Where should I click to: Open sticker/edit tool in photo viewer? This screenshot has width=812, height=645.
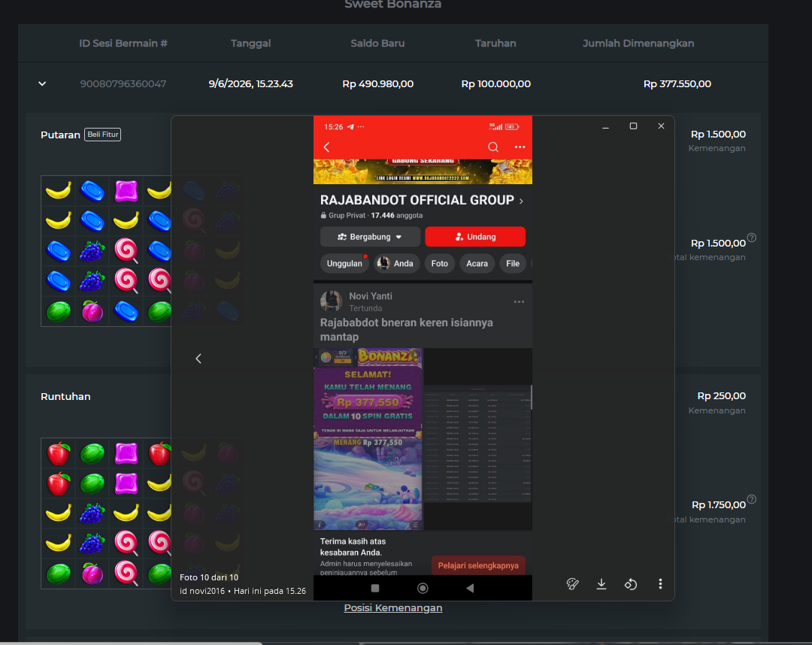pyautogui.click(x=572, y=584)
